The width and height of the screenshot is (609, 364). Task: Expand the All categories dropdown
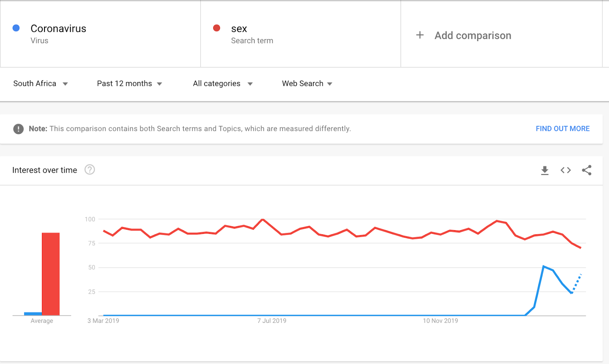[x=223, y=84]
